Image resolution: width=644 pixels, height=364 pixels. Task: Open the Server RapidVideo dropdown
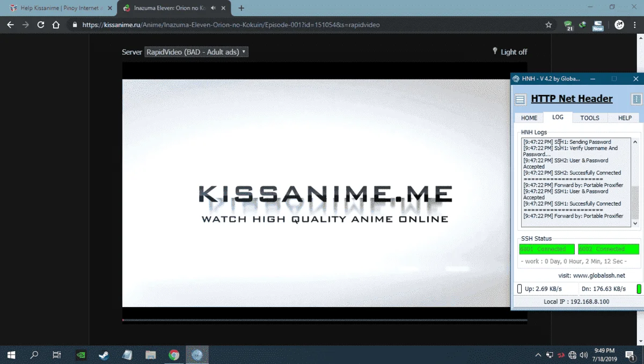pyautogui.click(x=196, y=52)
